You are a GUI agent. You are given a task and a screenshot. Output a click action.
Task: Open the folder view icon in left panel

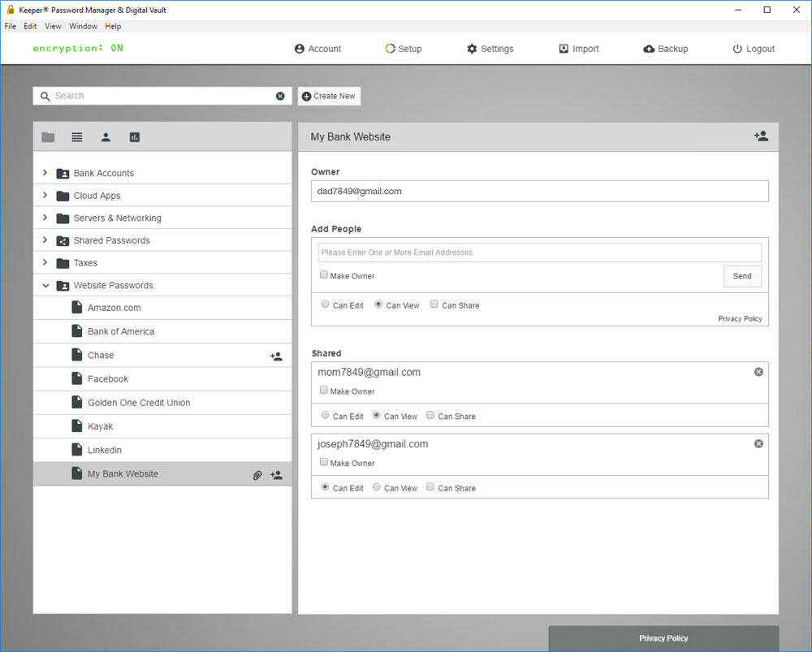coord(48,137)
